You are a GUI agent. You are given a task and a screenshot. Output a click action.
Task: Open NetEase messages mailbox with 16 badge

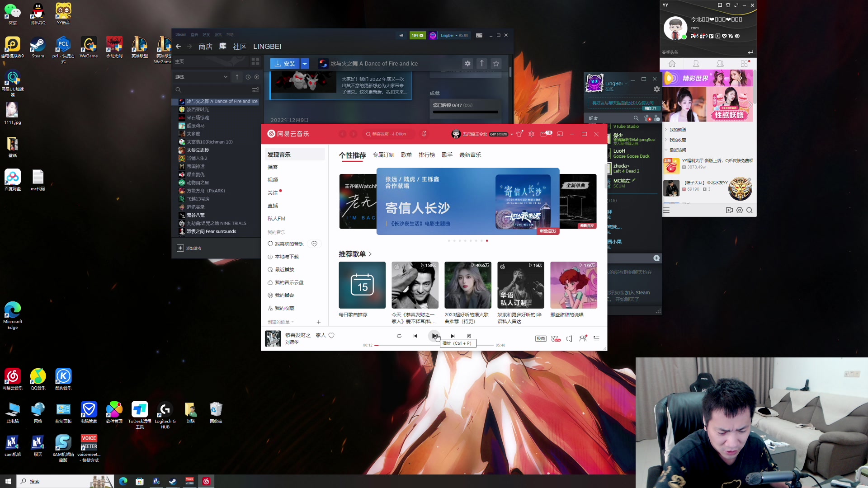[x=546, y=134]
